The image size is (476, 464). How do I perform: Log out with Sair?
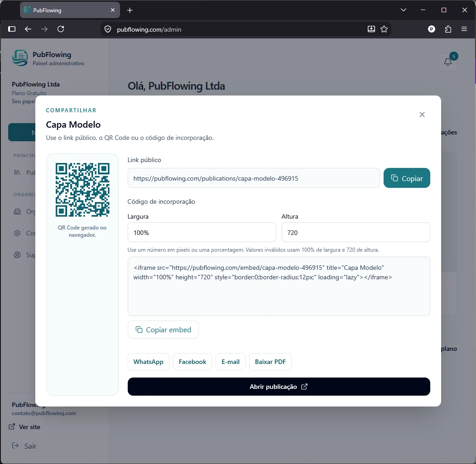(x=24, y=446)
